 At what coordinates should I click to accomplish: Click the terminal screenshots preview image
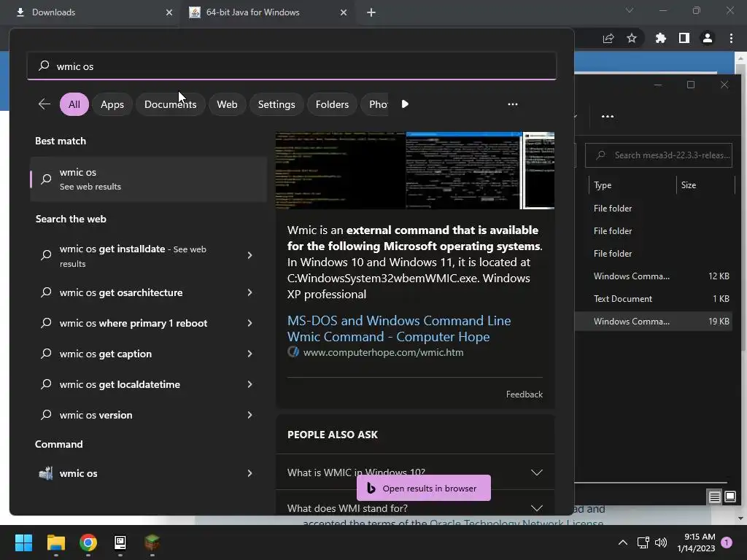(x=415, y=171)
